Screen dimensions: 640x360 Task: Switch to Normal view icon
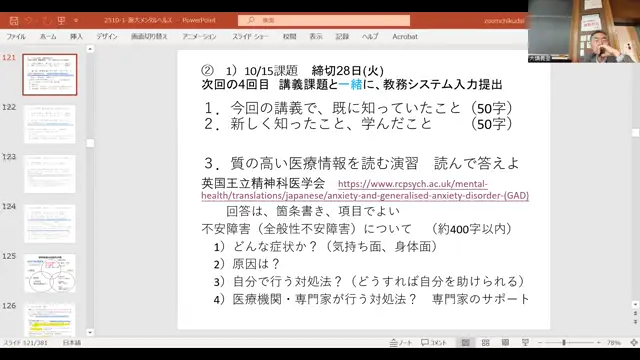point(465,343)
